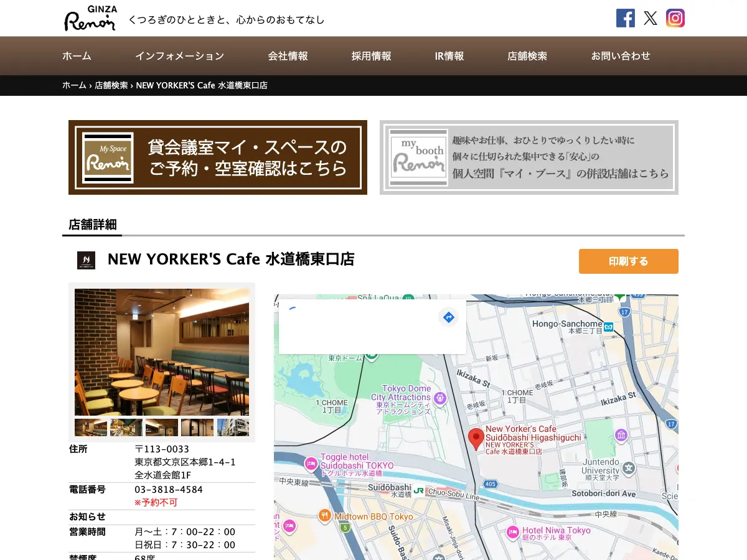The height and width of the screenshot is (560, 747).
Task: Click the 全水道会館1F building text
Action: click(x=162, y=475)
